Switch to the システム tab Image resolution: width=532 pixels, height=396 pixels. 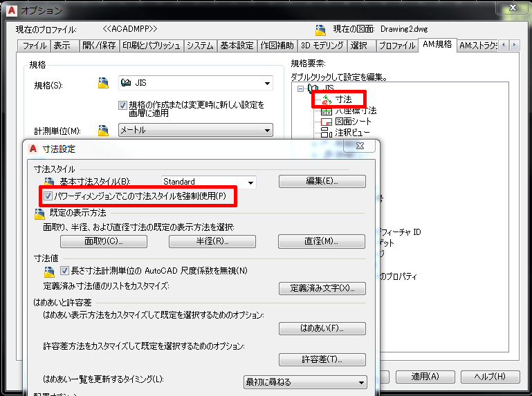tap(200, 46)
